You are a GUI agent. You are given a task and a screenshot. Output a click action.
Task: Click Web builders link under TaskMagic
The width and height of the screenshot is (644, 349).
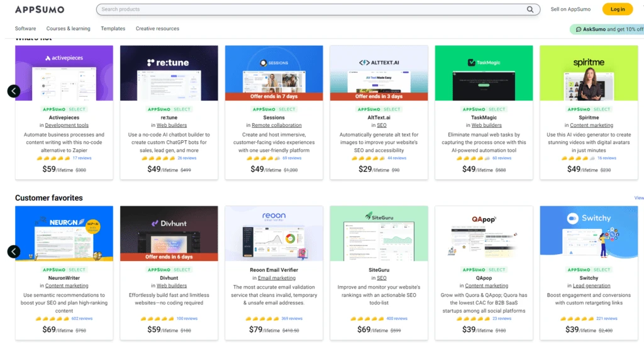[486, 125]
